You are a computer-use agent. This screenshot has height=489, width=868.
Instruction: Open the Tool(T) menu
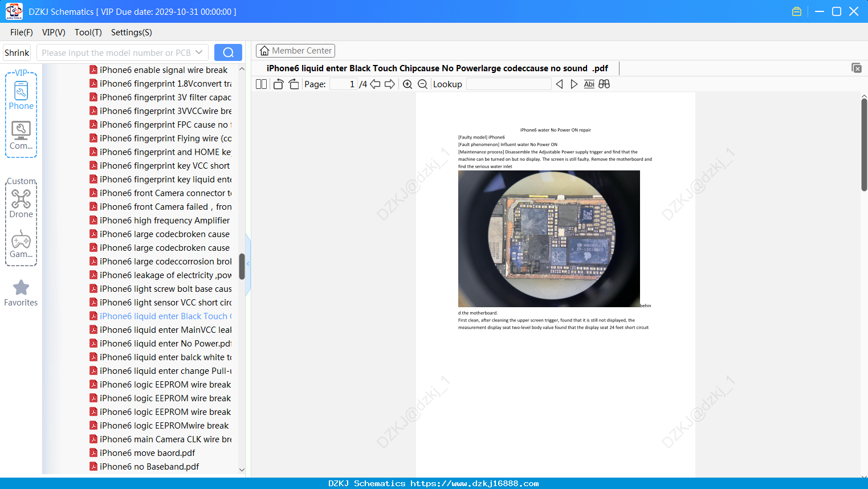(88, 32)
